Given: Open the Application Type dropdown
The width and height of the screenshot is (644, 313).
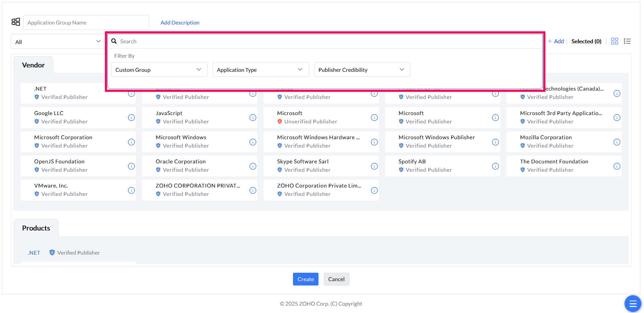Looking at the screenshot, I should (x=260, y=69).
